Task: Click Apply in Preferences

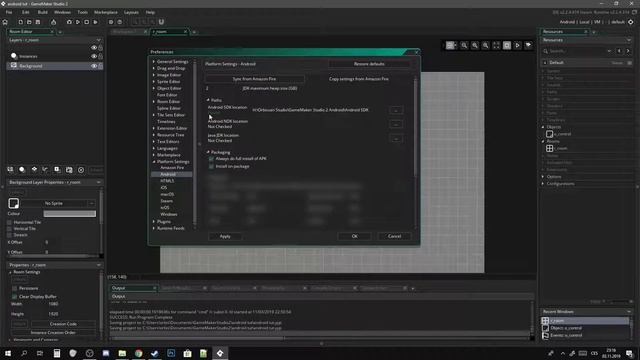Action: coord(225,236)
